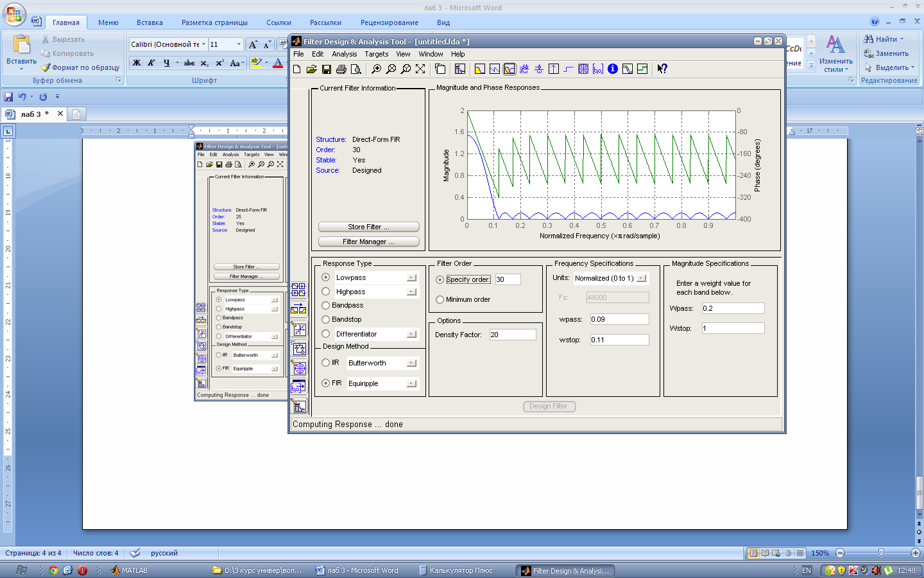Click the What's This help icon
Image resolution: width=924 pixels, height=578 pixels.
coord(662,69)
